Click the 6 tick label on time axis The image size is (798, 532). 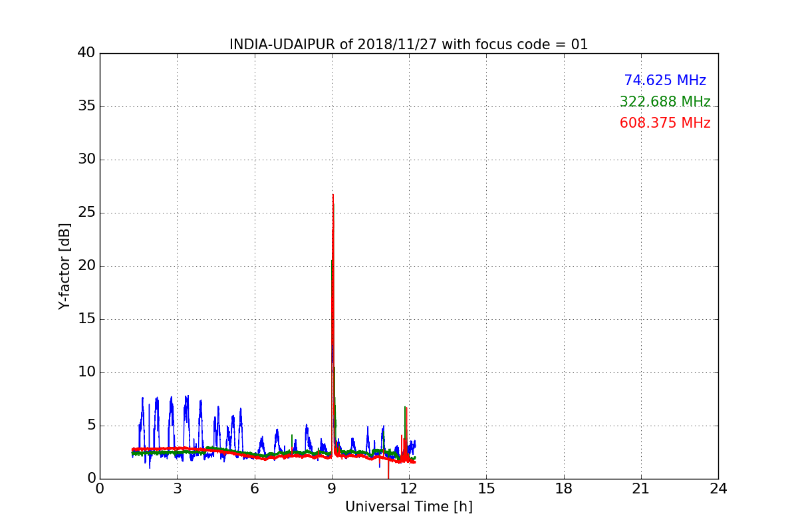(255, 489)
